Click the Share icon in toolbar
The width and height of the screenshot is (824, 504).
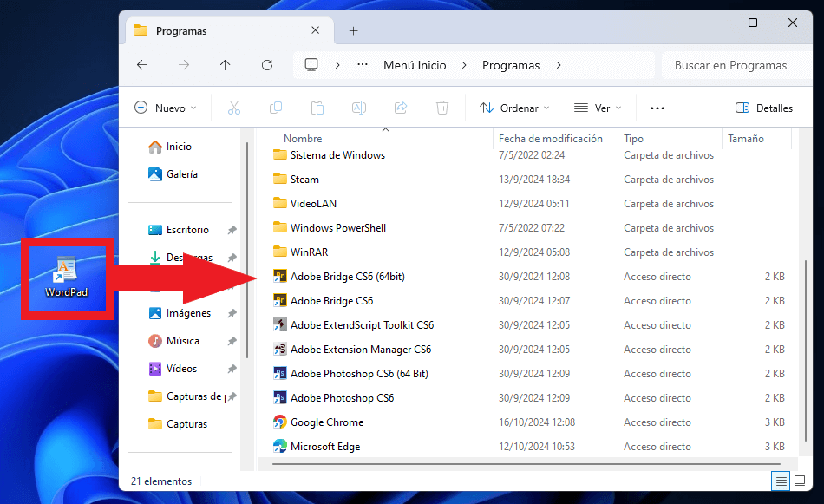[401, 108]
